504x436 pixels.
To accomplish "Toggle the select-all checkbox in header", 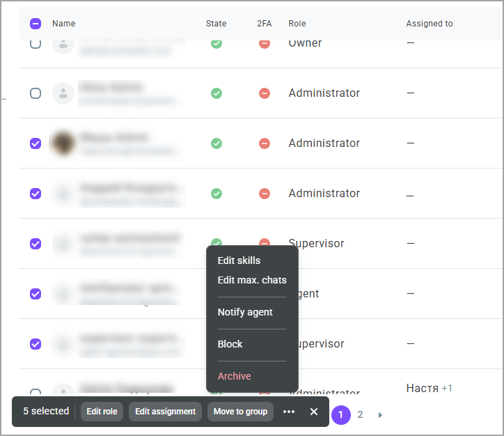I will tap(36, 24).
